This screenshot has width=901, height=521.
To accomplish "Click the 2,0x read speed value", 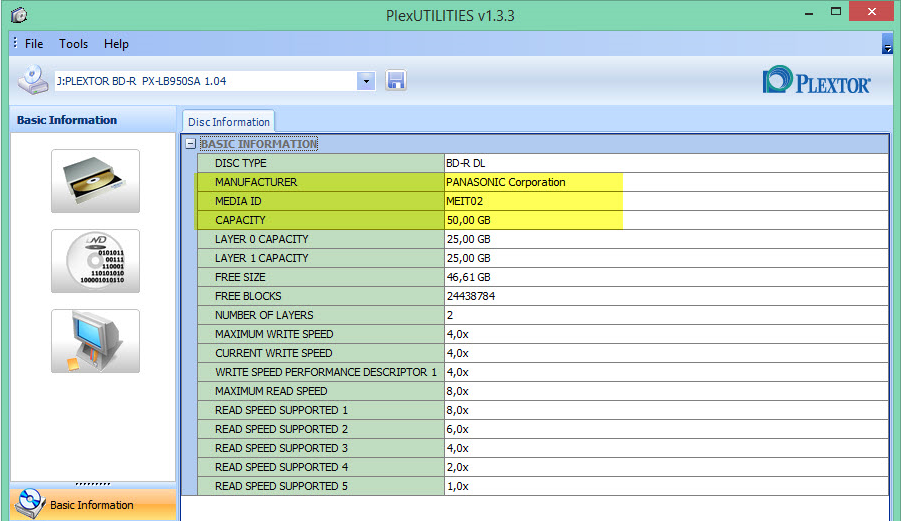I will (x=457, y=466).
